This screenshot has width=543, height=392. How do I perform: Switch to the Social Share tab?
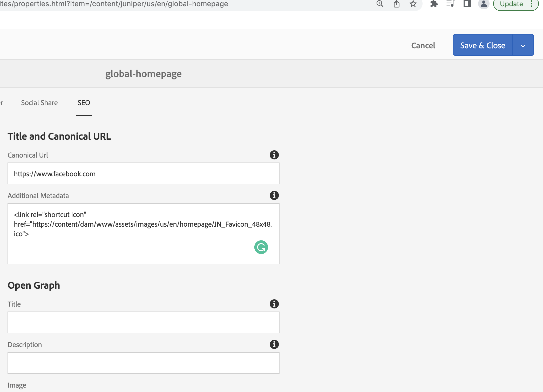point(39,103)
